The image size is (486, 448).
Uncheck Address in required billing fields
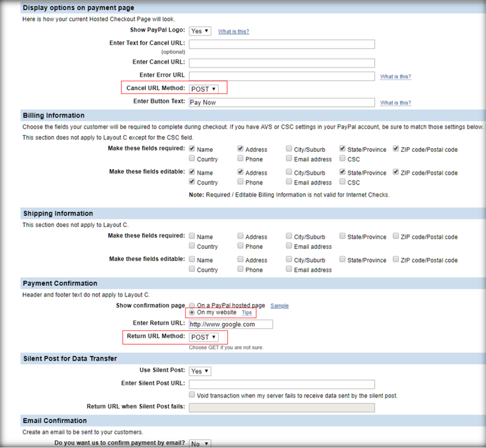click(x=240, y=149)
